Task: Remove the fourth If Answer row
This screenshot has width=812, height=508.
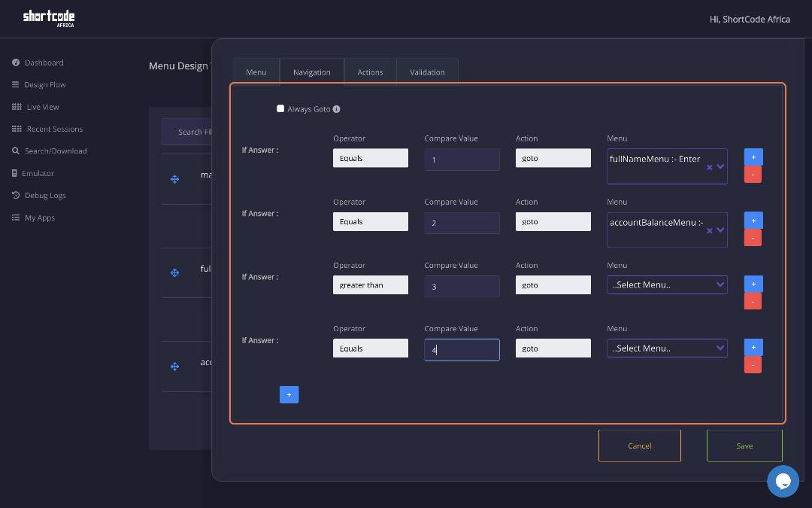Action: (x=753, y=365)
